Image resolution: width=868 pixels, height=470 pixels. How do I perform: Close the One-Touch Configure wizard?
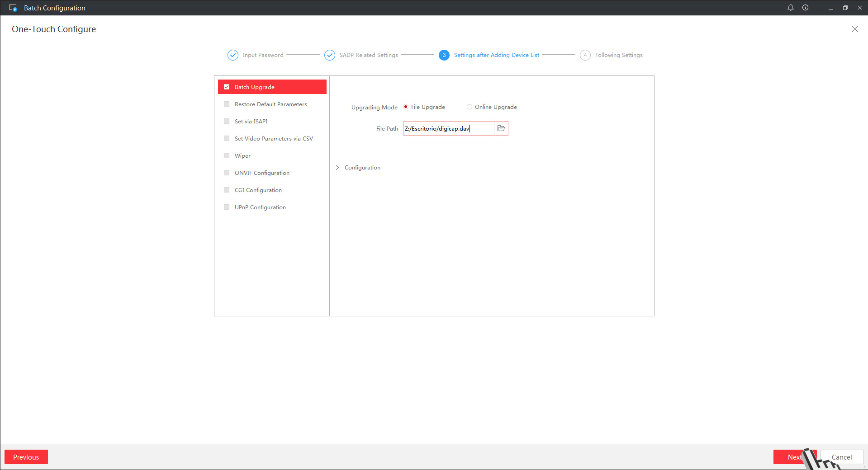tap(854, 29)
